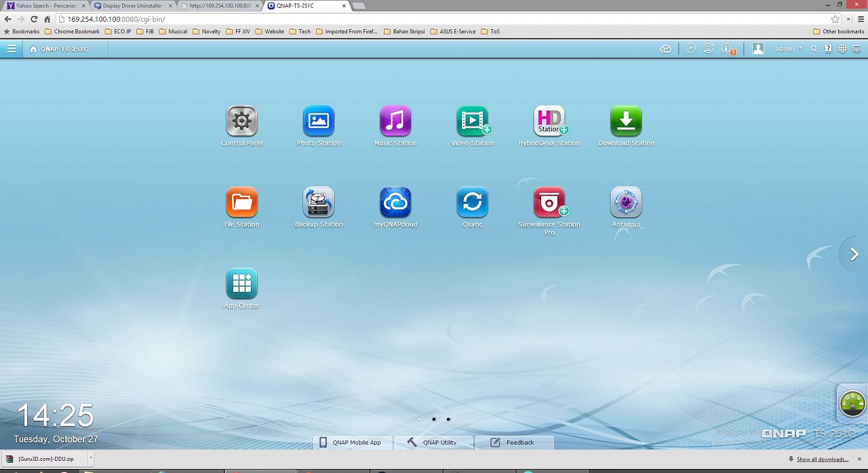Viewport: 868px width, 473px height.
Task: Switch to the QNAP Utility tab
Action: [433, 442]
